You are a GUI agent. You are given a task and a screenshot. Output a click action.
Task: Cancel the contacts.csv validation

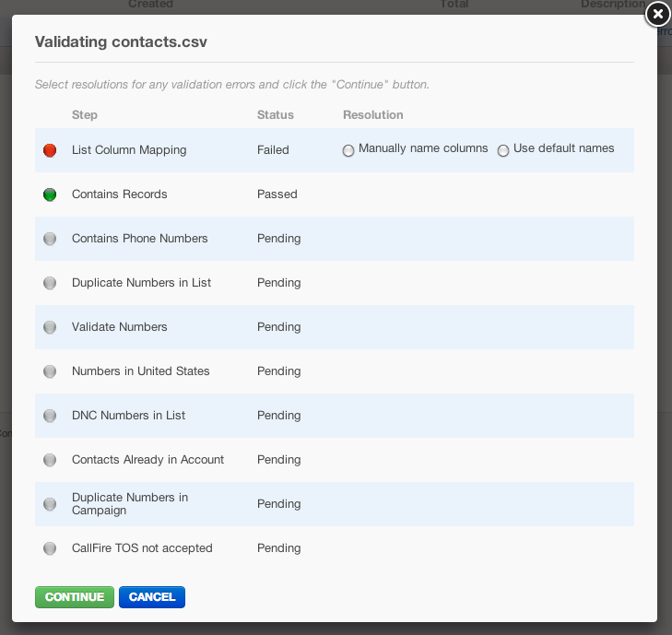(x=152, y=597)
